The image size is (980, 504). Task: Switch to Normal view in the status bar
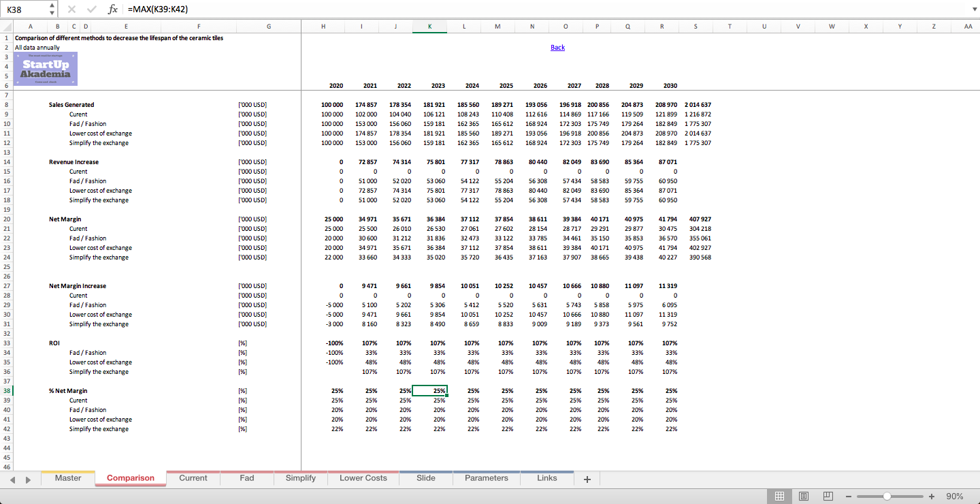click(x=780, y=496)
